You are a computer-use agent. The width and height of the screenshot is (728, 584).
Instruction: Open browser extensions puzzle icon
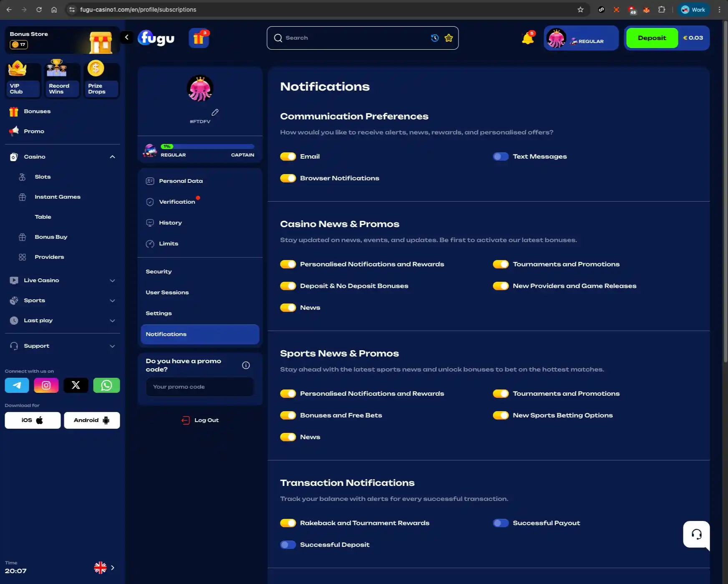(661, 10)
